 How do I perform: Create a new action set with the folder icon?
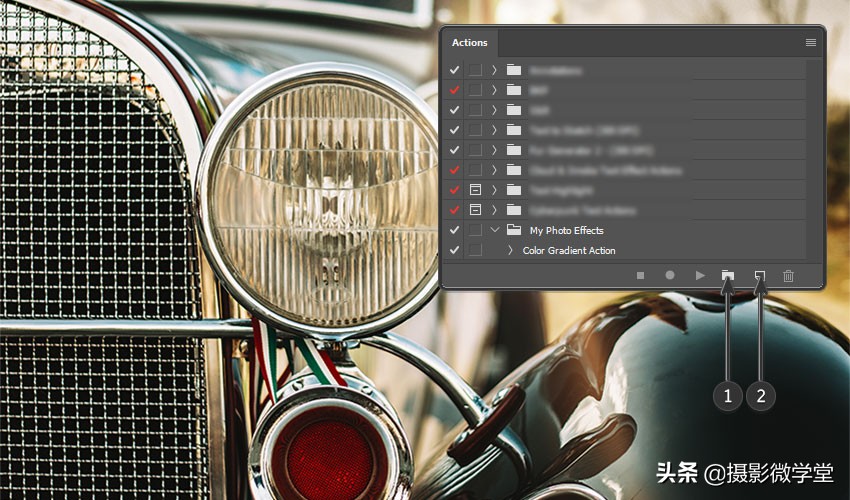(727, 275)
